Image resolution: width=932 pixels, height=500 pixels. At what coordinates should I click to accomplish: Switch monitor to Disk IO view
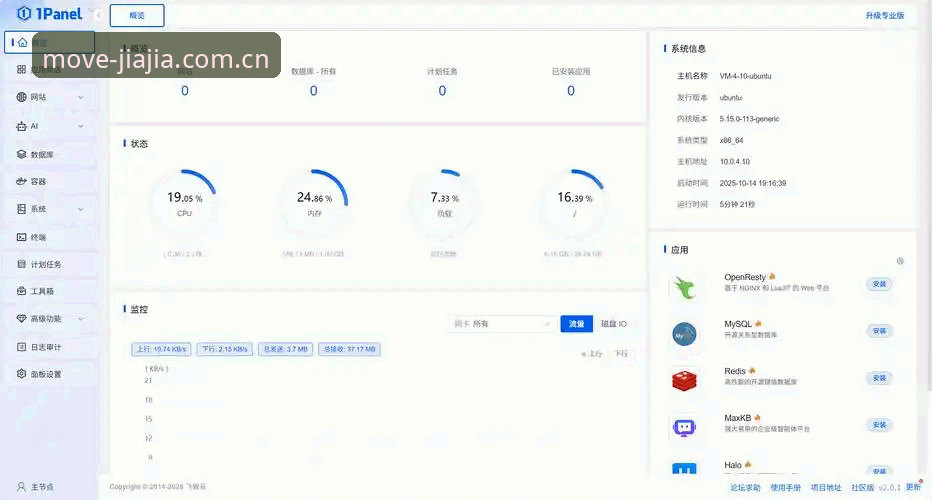click(x=613, y=324)
